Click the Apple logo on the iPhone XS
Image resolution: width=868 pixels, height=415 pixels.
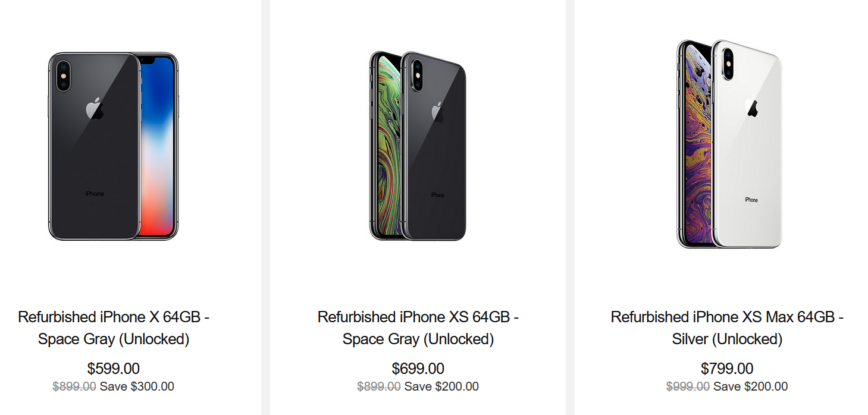click(437, 112)
